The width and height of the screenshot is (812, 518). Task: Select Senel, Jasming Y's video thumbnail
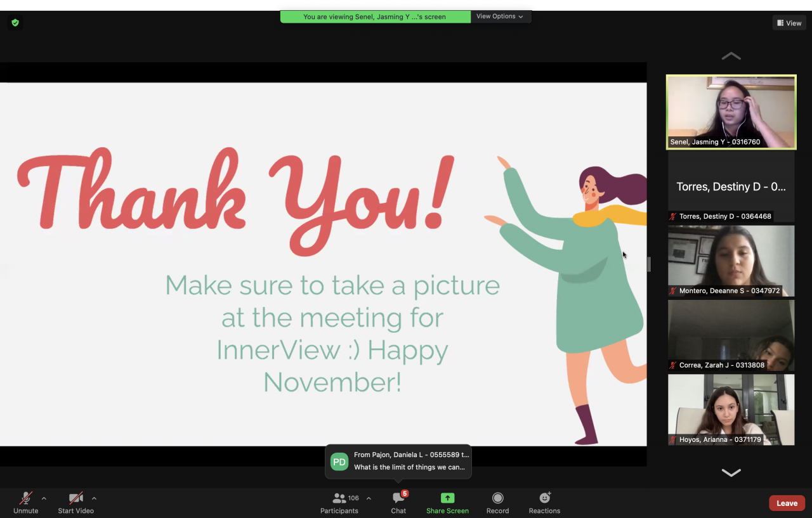click(731, 112)
